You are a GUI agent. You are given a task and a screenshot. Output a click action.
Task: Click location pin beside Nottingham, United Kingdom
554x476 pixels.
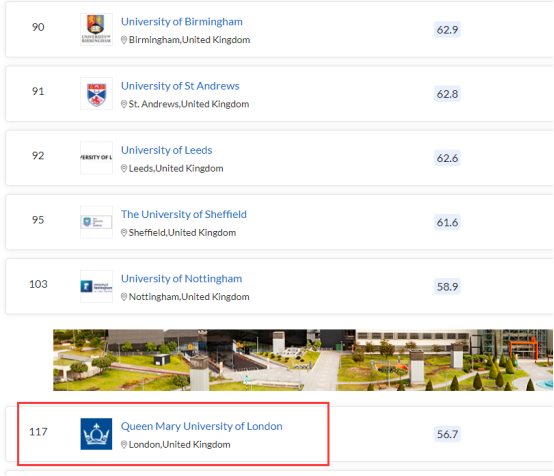[124, 297]
